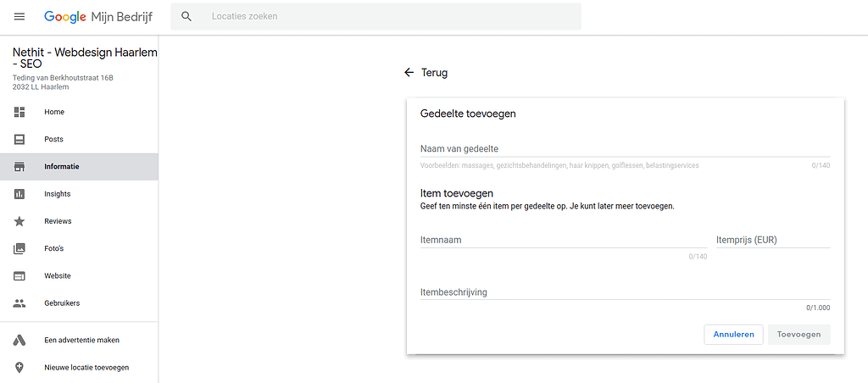Screen dimensions: 868x383
Task: Select the Informatie menu item
Action: 79,167
